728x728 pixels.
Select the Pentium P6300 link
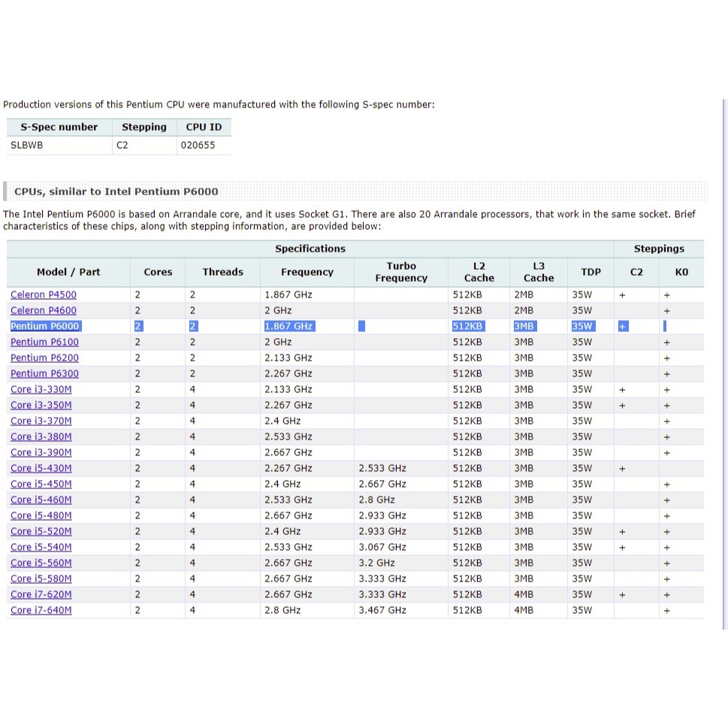click(44, 373)
